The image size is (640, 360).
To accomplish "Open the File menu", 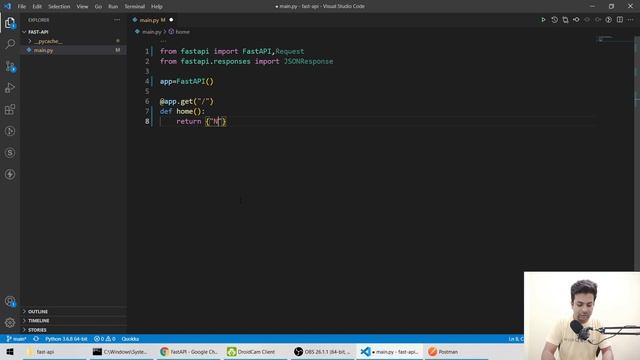I will click(22, 7).
